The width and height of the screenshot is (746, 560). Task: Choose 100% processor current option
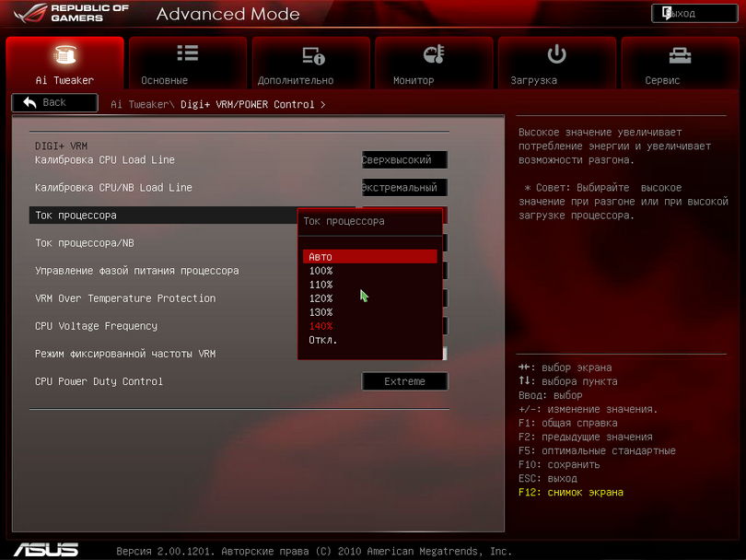[x=321, y=271]
